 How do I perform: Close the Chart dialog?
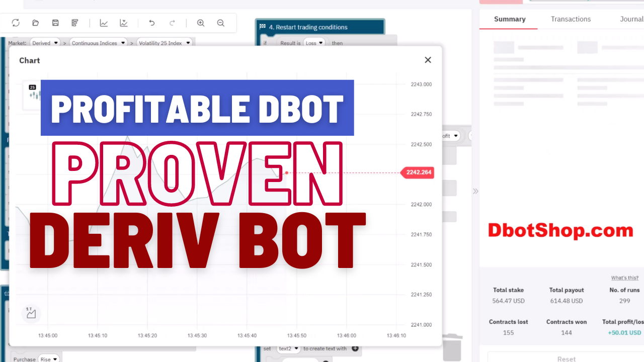click(x=428, y=60)
